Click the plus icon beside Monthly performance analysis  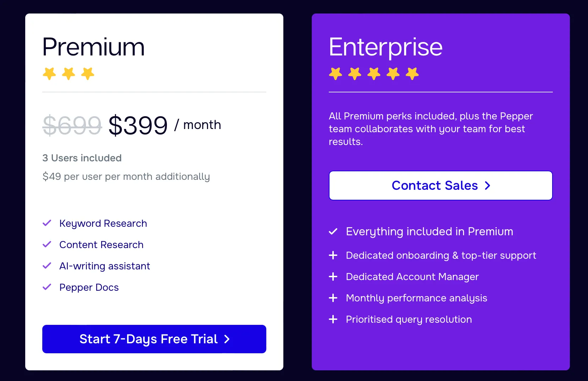pos(333,298)
